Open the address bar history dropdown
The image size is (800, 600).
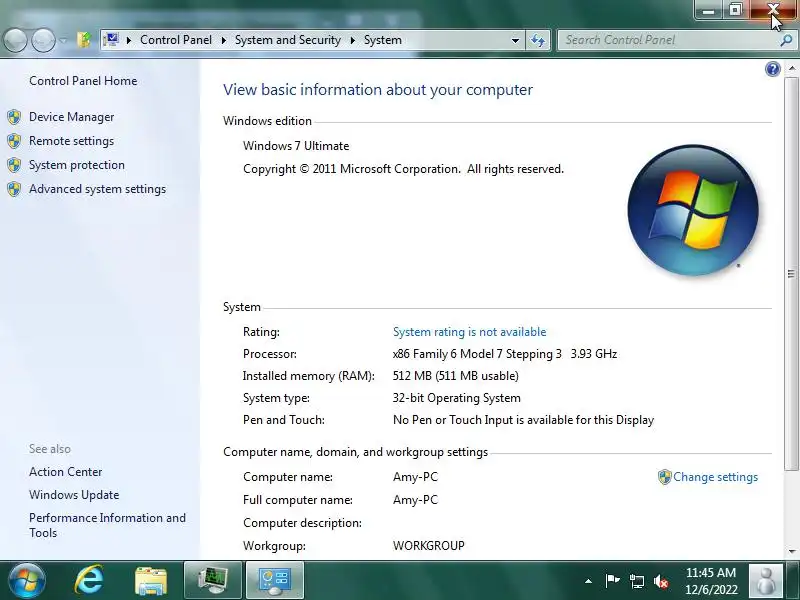(x=515, y=40)
